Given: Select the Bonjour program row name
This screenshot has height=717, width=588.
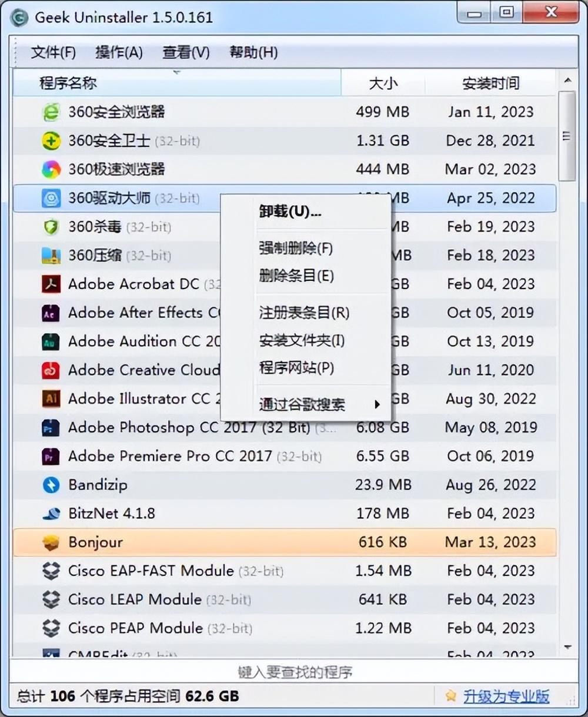Looking at the screenshot, I should (95, 542).
